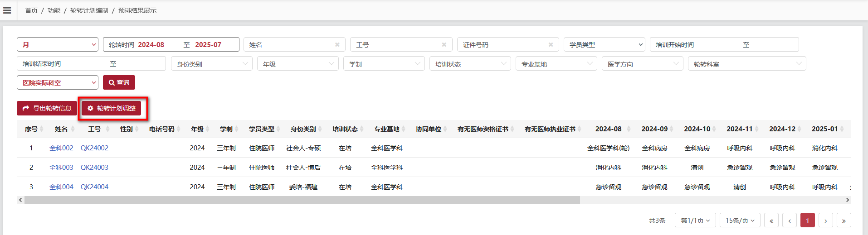The image size is (868, 235).
Task: Expand the 学制 filter dropdown
Action: [384, 63]
